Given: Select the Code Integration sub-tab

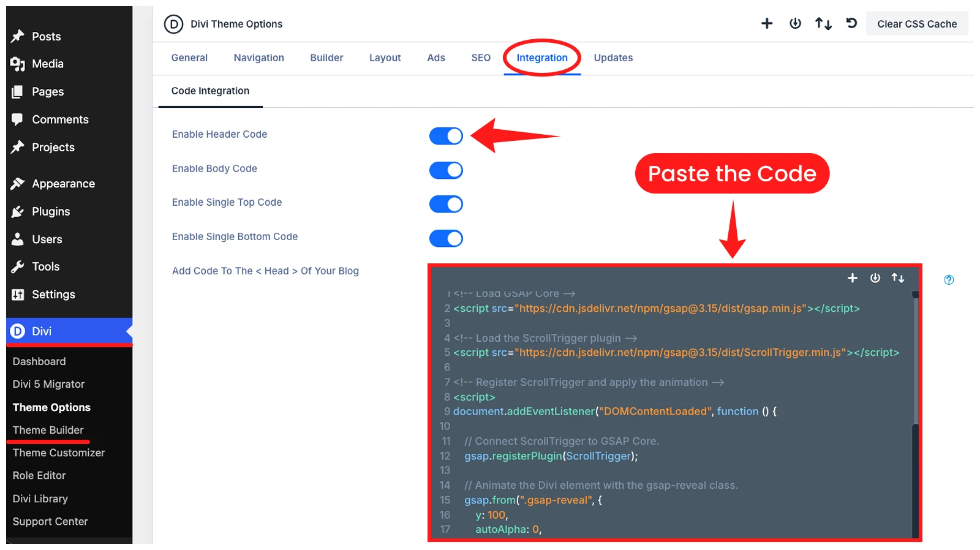Looking at the screenshot, I should tap(210, 91).
